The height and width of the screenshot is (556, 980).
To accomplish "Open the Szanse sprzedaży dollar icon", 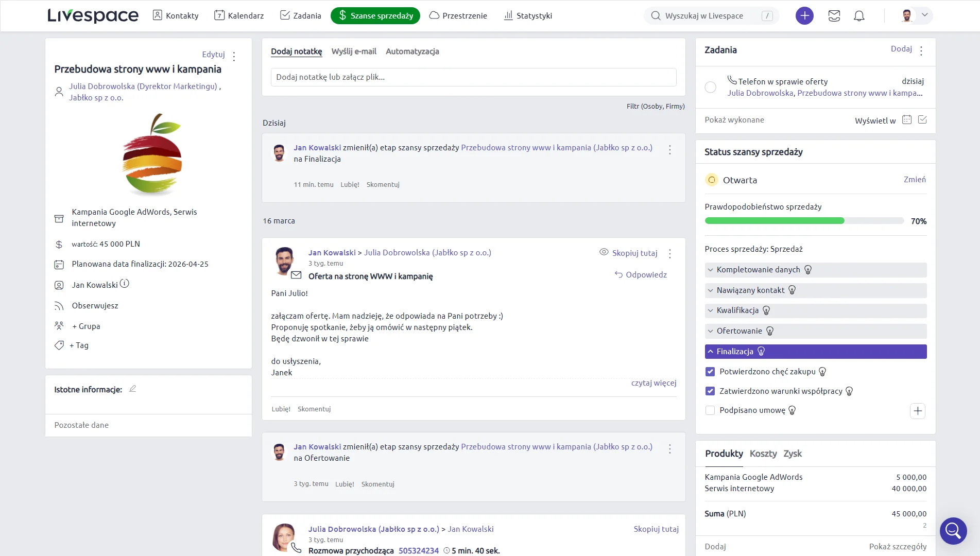I will point(341,15).
